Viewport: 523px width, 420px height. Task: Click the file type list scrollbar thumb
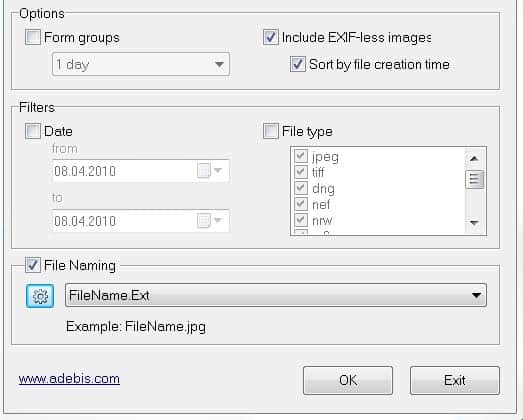(x=475, y=179)
